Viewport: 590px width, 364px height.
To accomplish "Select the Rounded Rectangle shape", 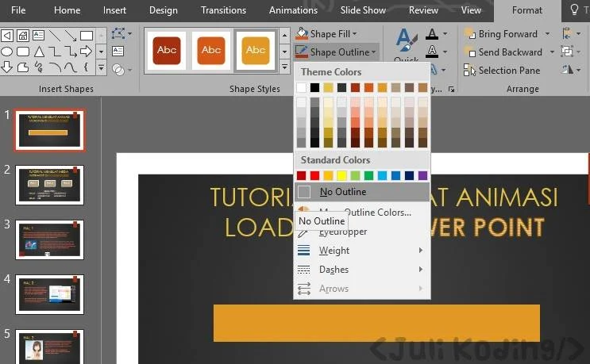I will point(22,52).
